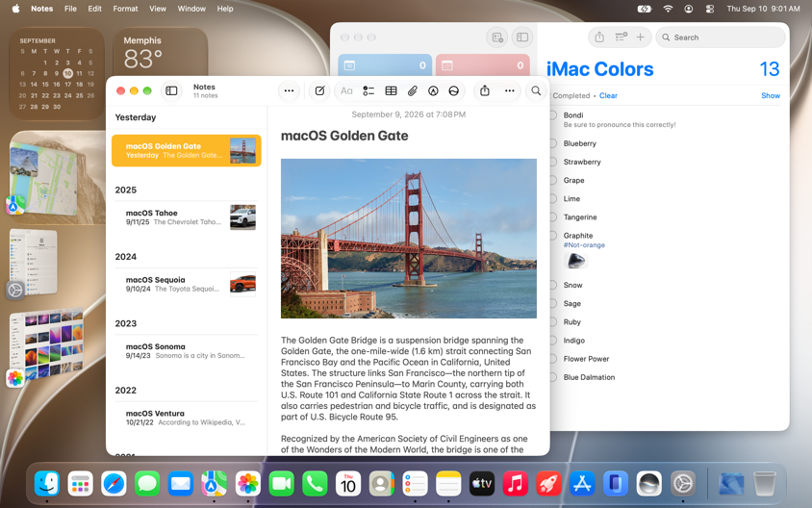Open the App Store in dock
Viewport: 812px width, 508px height.
(582, 484)
